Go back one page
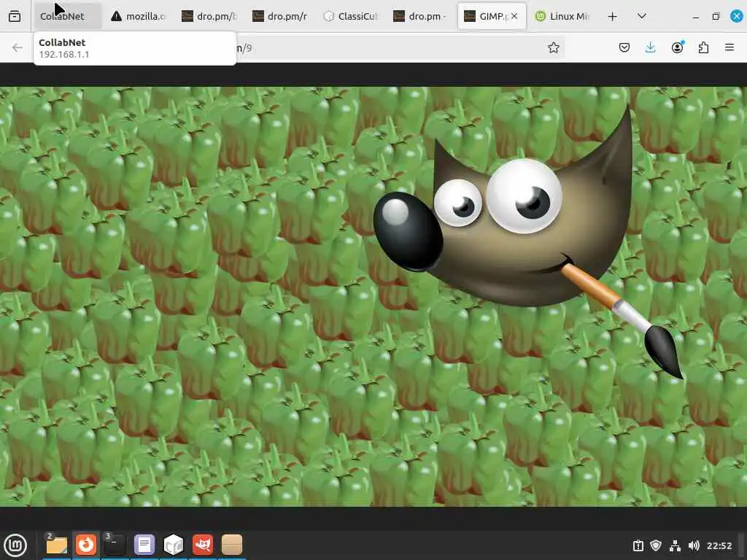This screenshot has width=747, height=560. 18,47
